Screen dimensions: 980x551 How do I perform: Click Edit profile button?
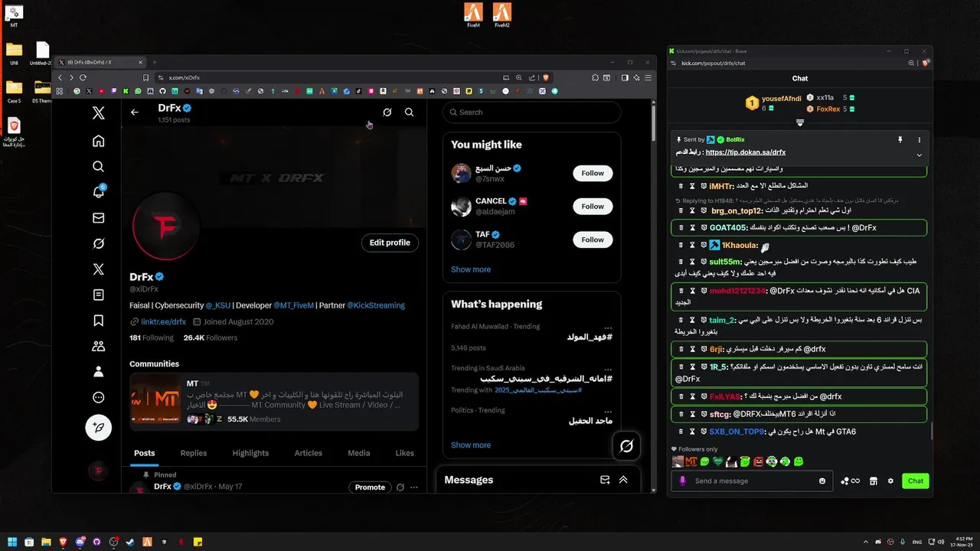point(390,243)
